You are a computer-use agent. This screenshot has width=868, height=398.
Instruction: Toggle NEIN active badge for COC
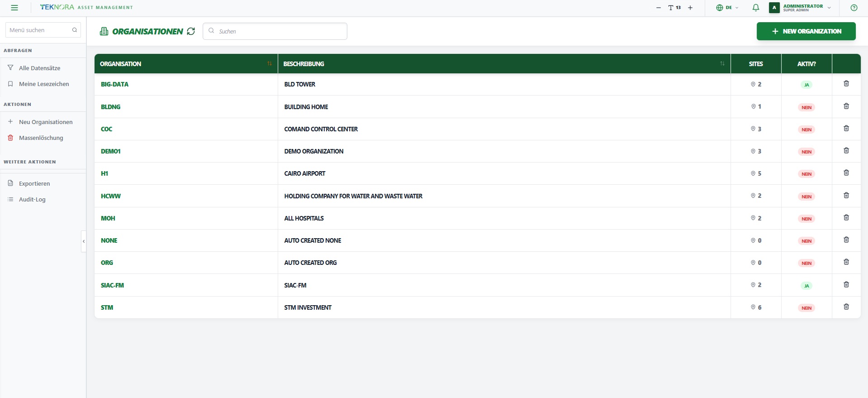pos(806,129)
